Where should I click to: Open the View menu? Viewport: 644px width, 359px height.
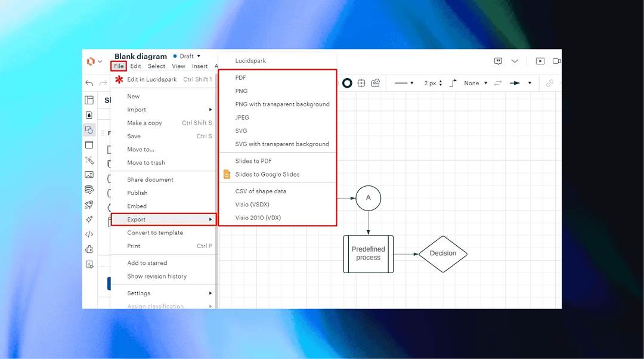pyautogui.click(x=178, y=66)
